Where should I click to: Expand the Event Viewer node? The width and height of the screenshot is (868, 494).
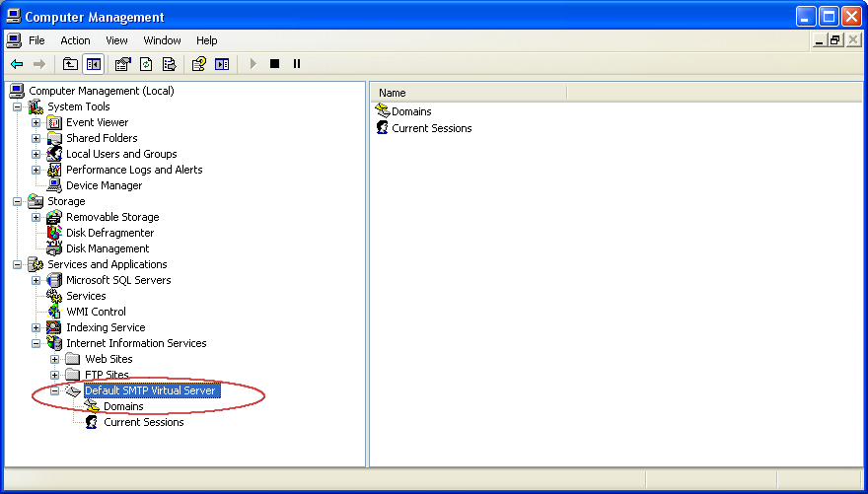36,122
